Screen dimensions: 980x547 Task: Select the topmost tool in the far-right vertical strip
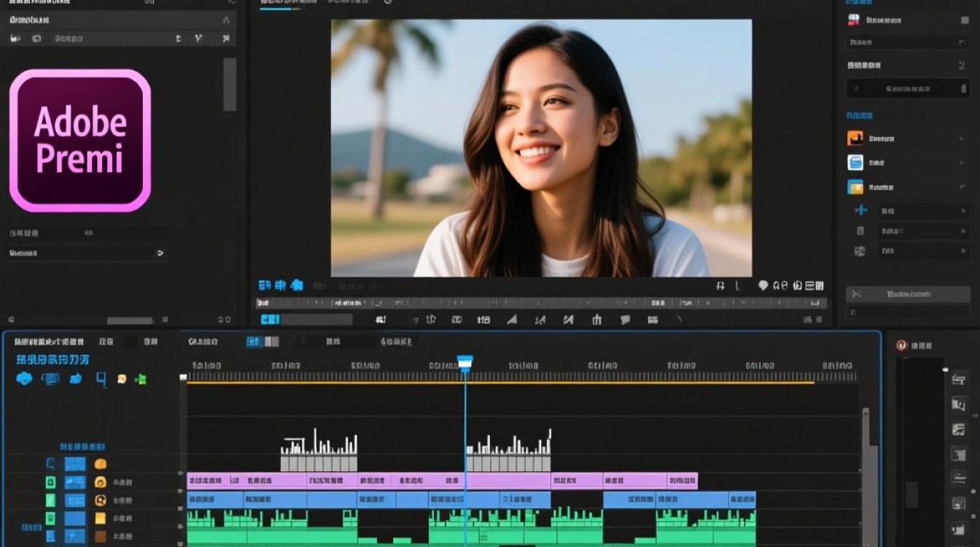[959, 379]
